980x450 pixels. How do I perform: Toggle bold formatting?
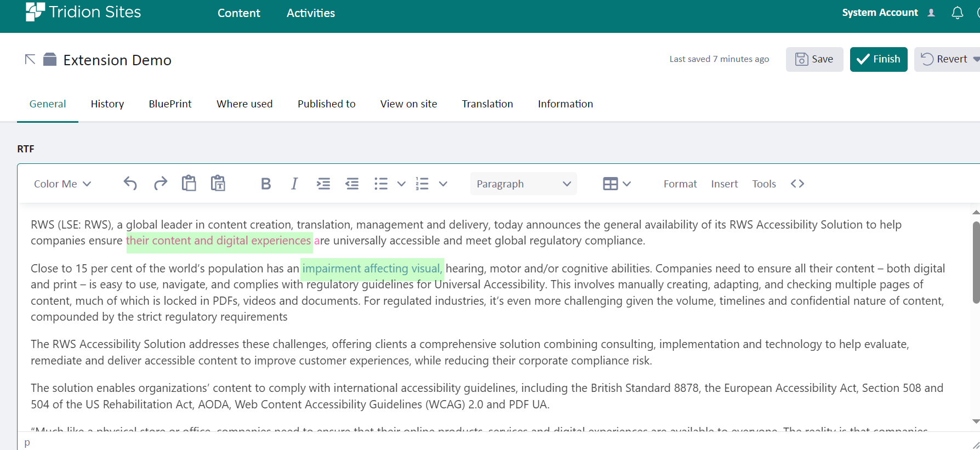point(266,184)
